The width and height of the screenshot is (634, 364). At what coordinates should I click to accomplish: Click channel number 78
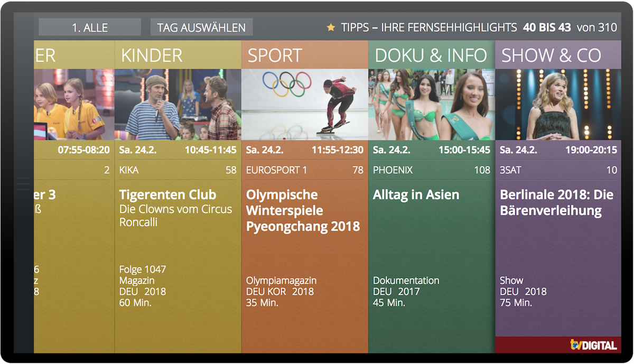tap(358, 170)
